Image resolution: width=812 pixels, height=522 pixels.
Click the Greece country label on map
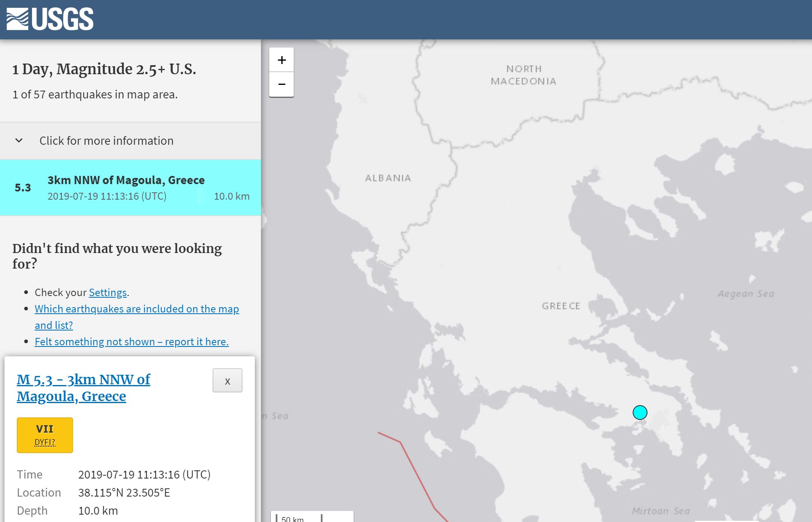[x=560, y=306]
